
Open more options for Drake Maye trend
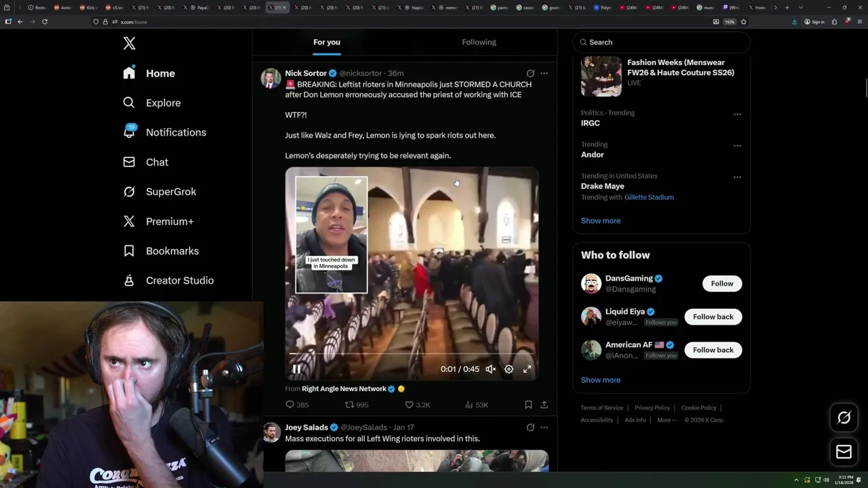(737, 177)
